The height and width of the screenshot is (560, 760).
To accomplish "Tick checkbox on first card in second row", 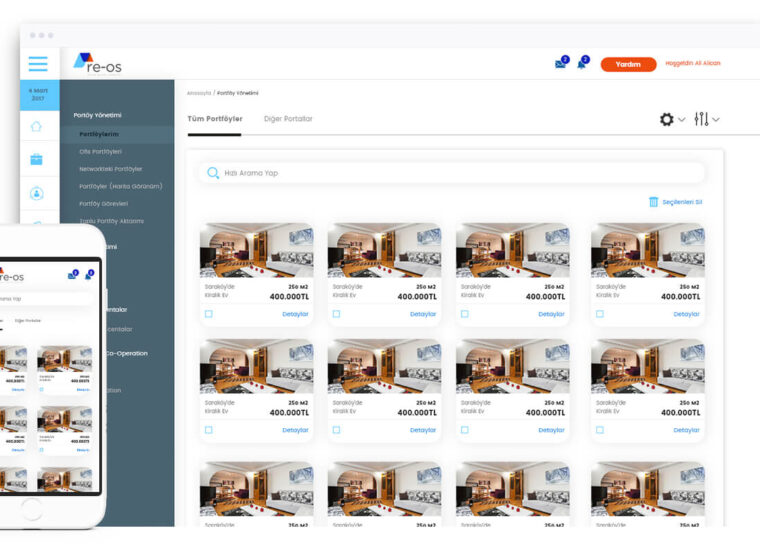I will click(x=209, y=430).
